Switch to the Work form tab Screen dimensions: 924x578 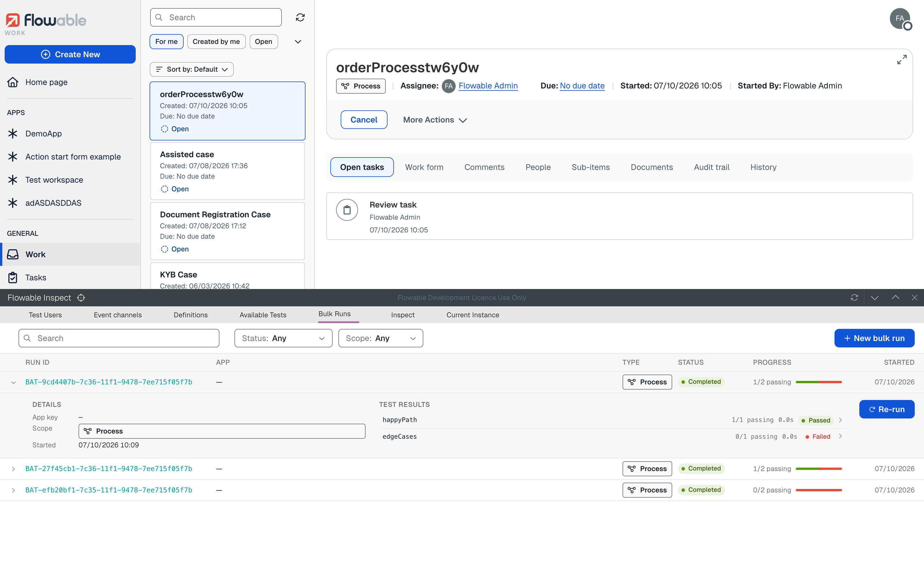pos(424,167)
